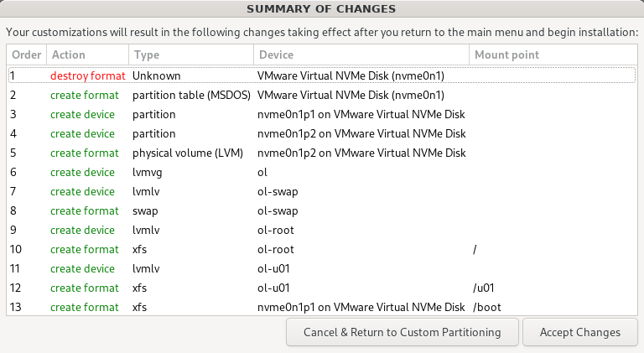Image resolution: width=644 pixels, height=353 pixels.
Task: Click the Mount point column header
Action: [x=551, y=55]
